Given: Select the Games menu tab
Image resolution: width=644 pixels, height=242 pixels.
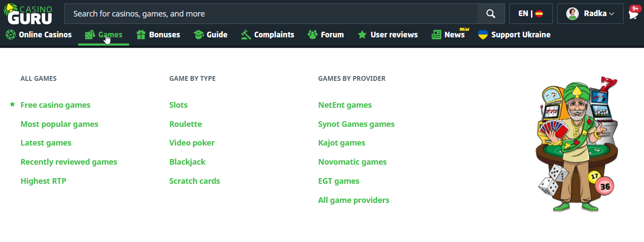Looking at the screenshot, I should coord(110,35).
